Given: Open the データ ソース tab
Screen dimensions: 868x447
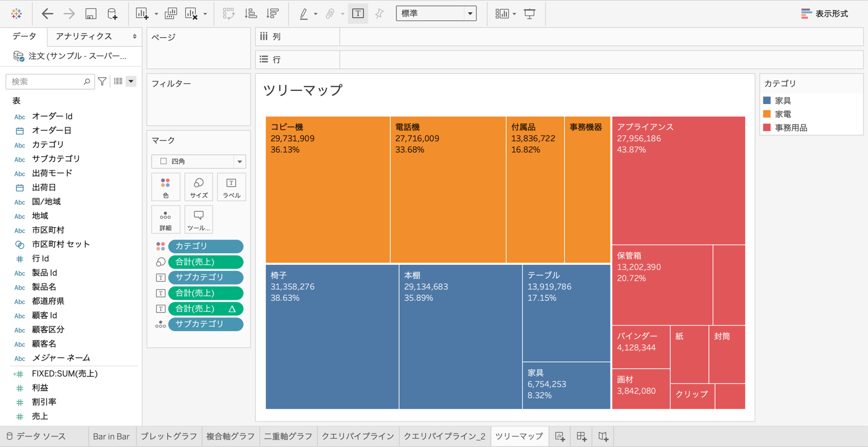Looking at the screenshot, I should point(36,437).
